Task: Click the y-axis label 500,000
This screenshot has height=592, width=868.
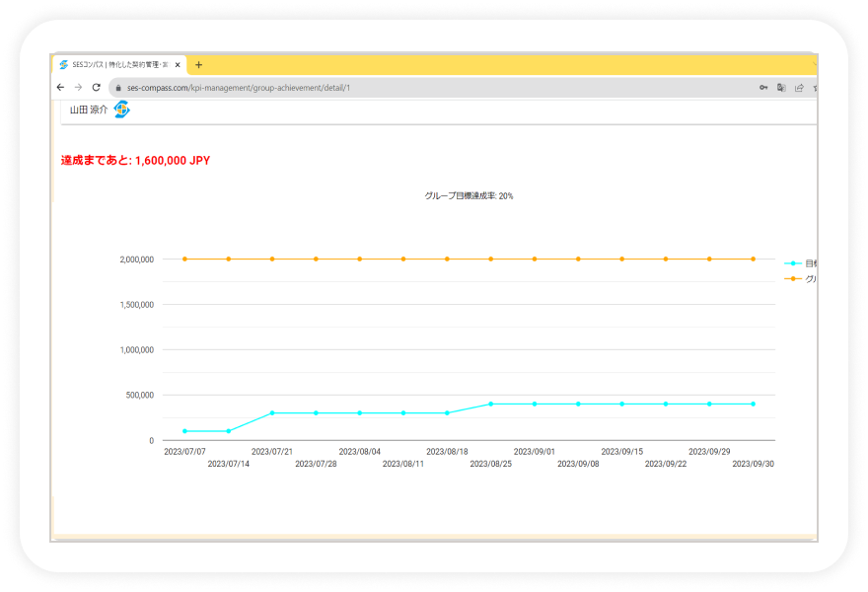Action: 139,396
